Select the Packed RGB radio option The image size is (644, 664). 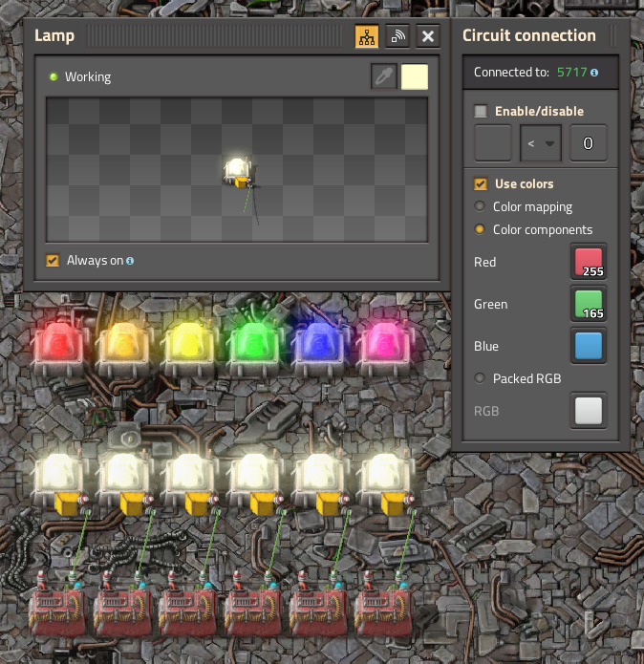tap(480, 377)
